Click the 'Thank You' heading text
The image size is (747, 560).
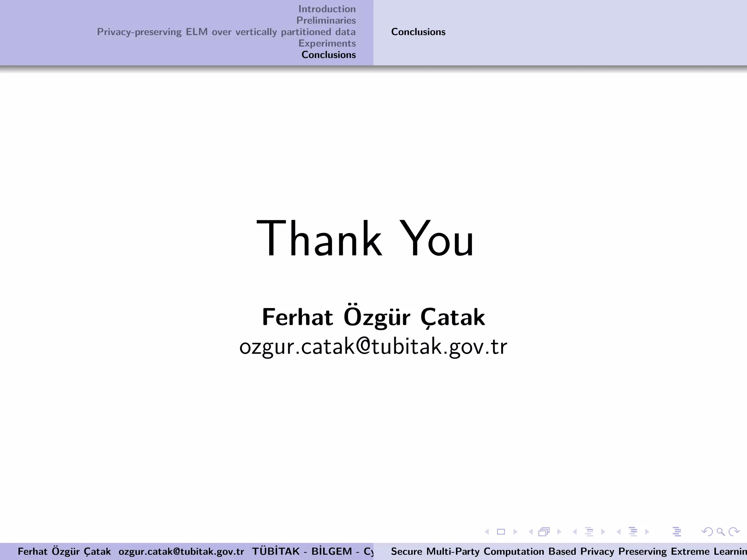[365, 238]
